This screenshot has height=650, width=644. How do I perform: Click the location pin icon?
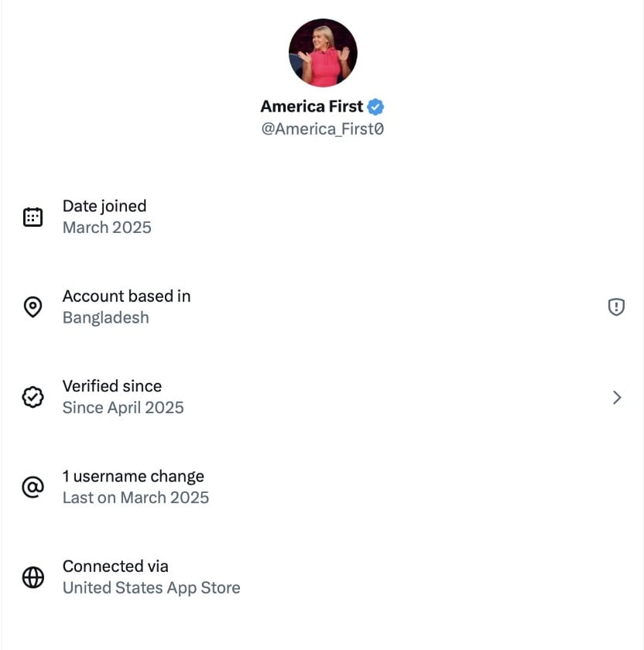pos(33,307)
